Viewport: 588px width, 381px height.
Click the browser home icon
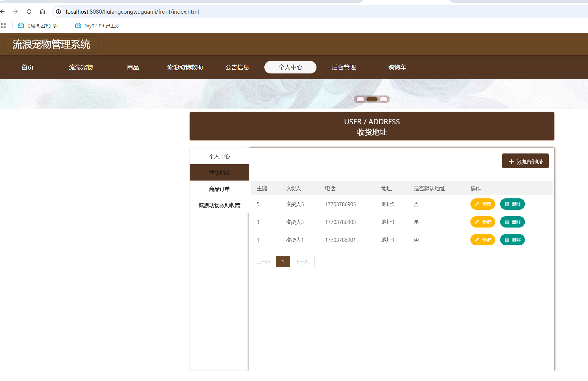tap(42, 12)
